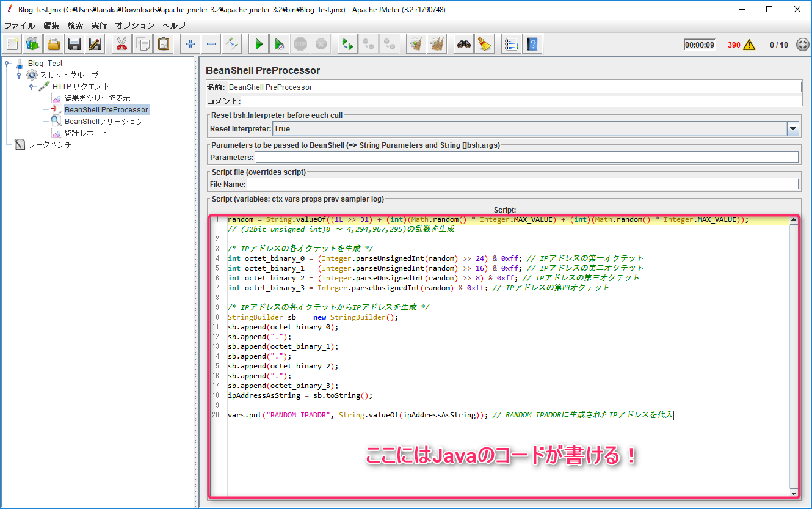Copy the selected element via toolbar
This screenshot has height=509, width=812.
point(143,44)
